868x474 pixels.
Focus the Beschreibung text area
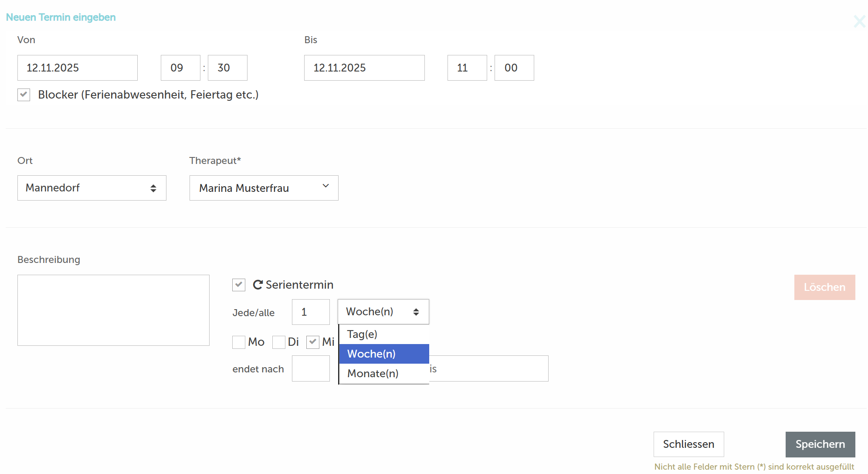(113, 310)
